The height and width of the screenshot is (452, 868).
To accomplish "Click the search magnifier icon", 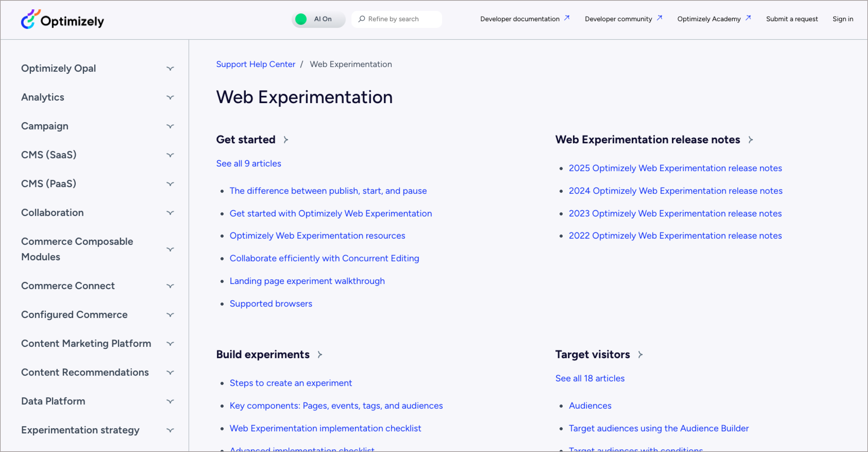I will click(361, 19).
